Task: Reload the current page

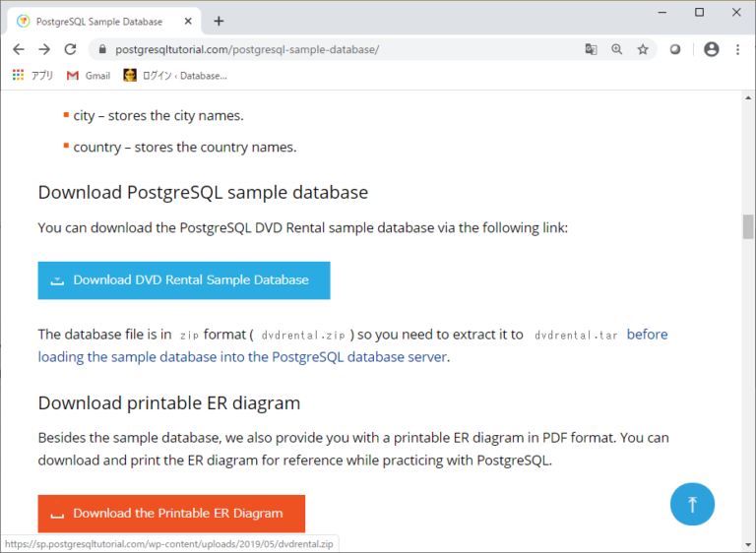Action: tap(71, 49)
